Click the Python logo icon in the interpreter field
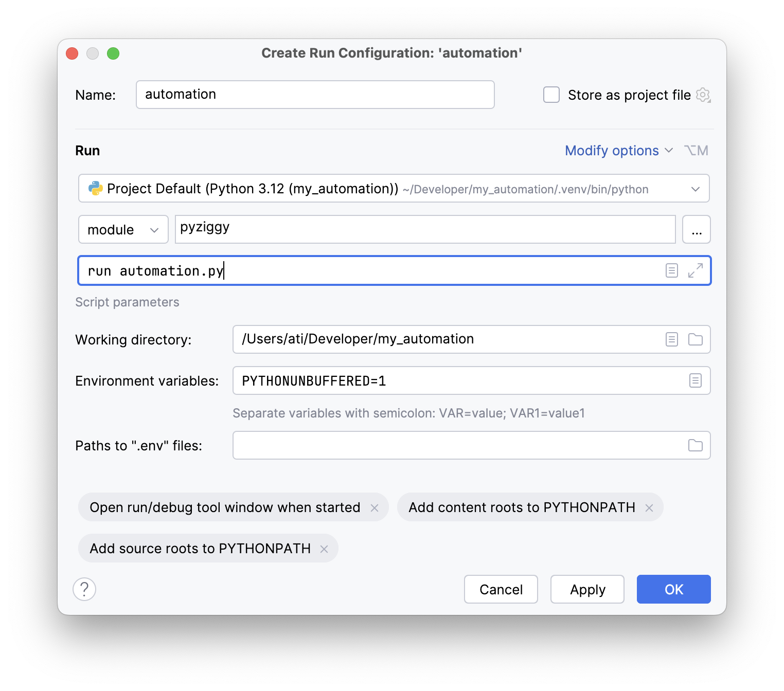 [95, 188]
